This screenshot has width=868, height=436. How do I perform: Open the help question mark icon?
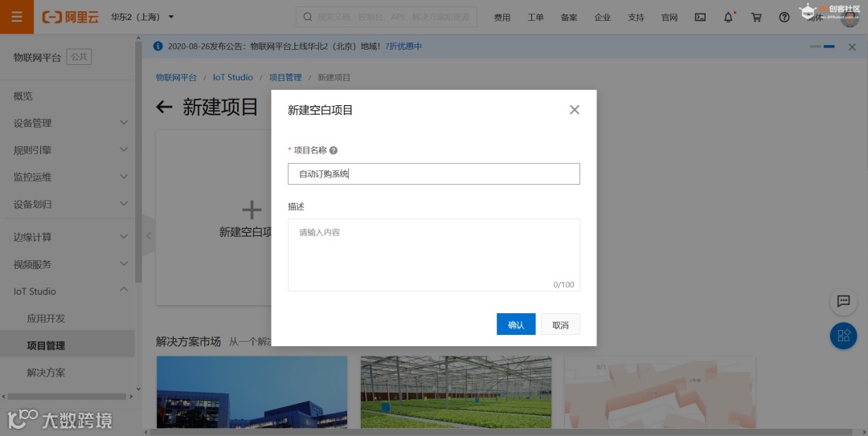point(784,17)
